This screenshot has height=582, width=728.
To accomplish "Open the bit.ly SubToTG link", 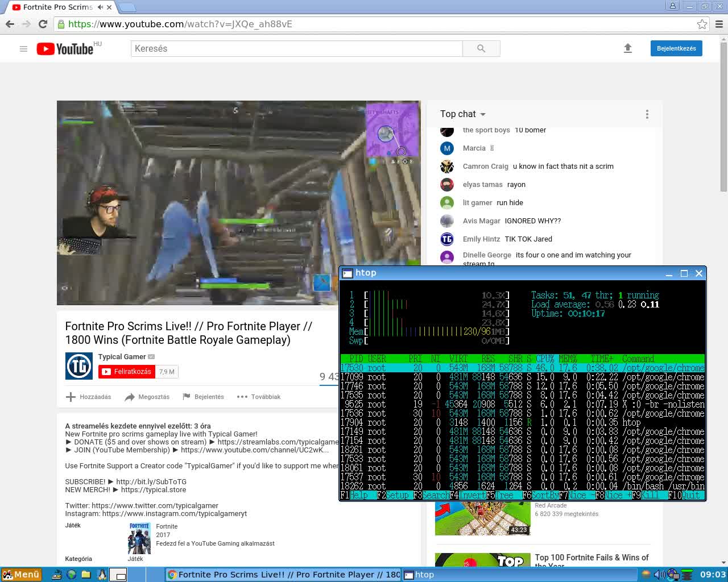I will pyautogui.click(x=151, y=481).
